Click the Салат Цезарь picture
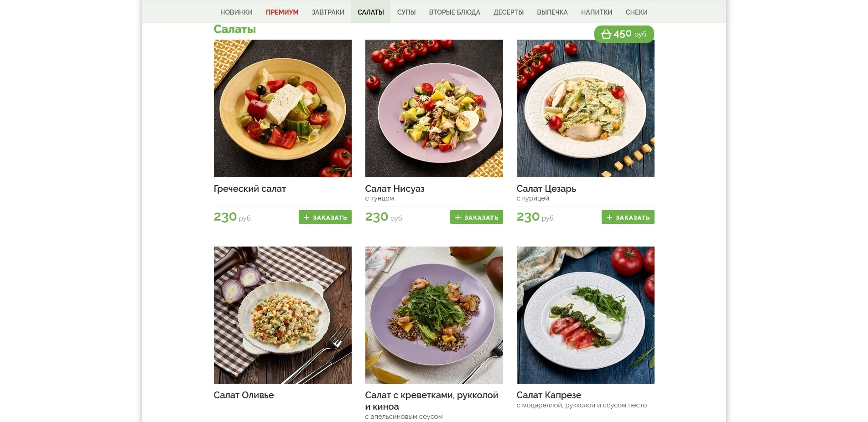The width and height of the screenshot is (868, 422). (x=585, y=108)
